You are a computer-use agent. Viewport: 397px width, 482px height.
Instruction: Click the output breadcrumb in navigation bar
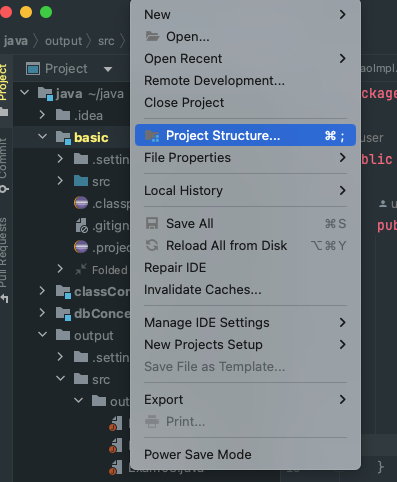coord(63,41)
